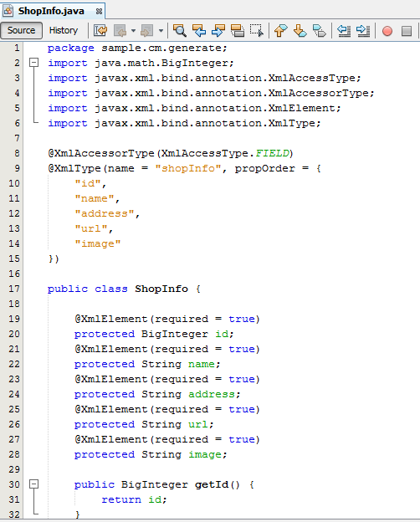
Task: Click the Find Selection magnifier icon
Action: pos(180,31)
